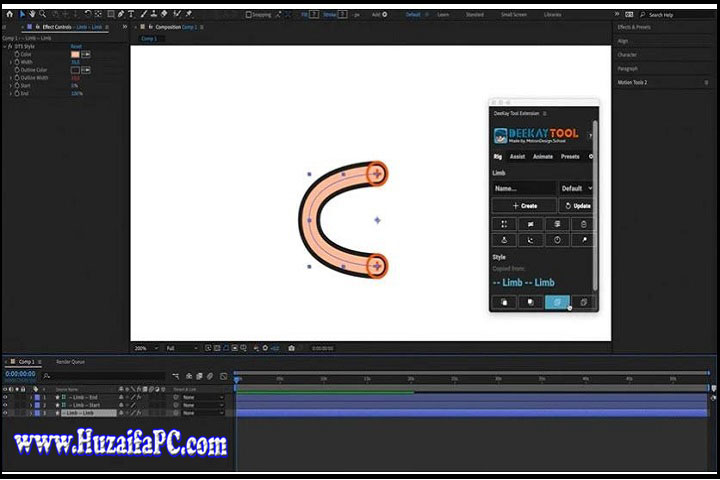720x480 pixels.
Task: Click the second Style button icon in DeeKay panel
Action: [530, 302]
